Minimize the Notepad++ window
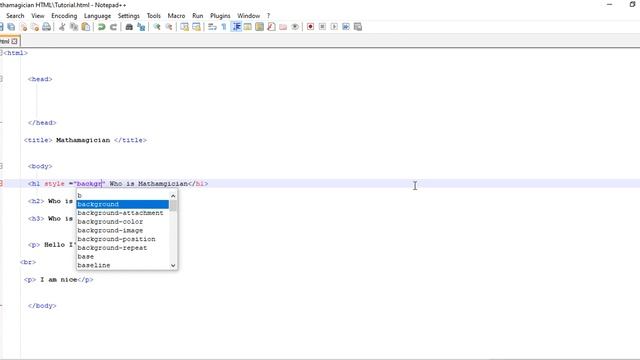640x360 pixels. (609, 4)
